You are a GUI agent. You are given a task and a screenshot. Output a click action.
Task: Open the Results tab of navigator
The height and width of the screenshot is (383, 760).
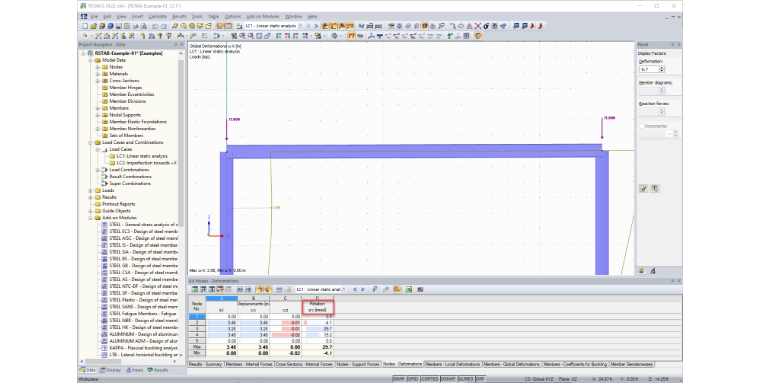pyautogui.click(x=158, y=370)
